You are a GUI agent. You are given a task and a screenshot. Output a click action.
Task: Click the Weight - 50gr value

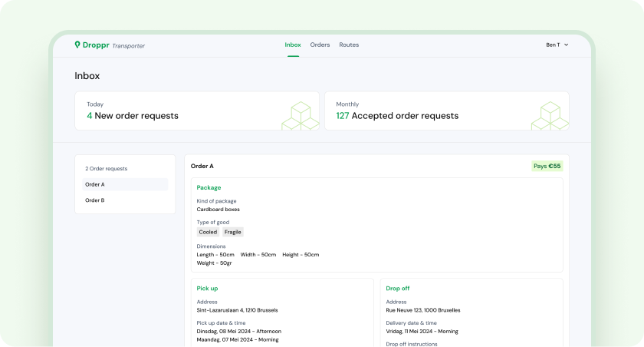(214, 263)
